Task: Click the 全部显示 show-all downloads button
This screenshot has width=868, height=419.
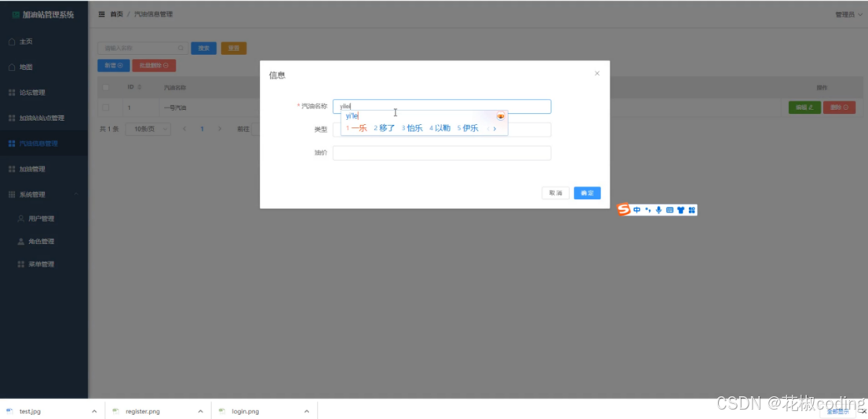Action: coord(837,411)
